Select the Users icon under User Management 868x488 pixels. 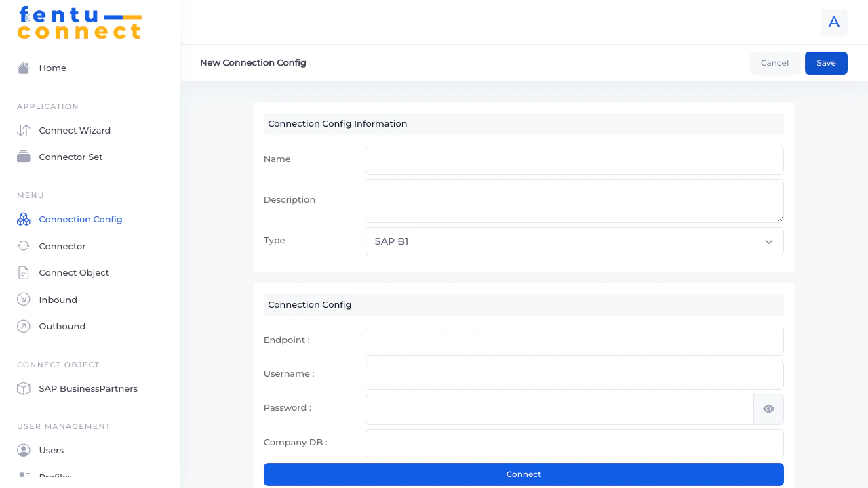(x=24, y=450)
